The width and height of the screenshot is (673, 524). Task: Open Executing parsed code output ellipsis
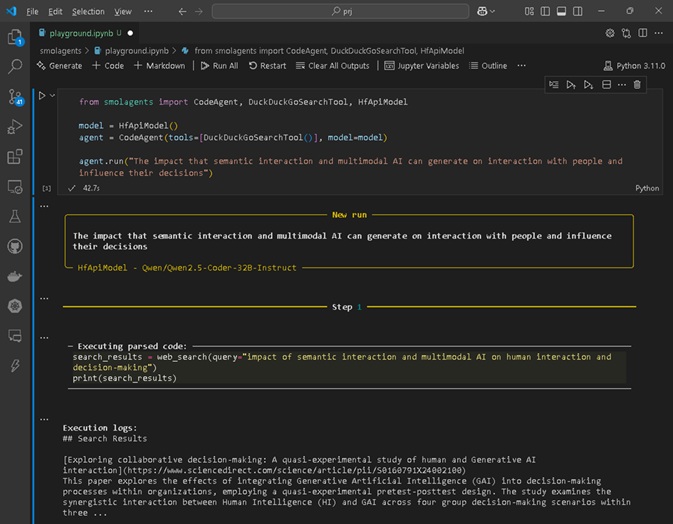[x=44, y=338]
